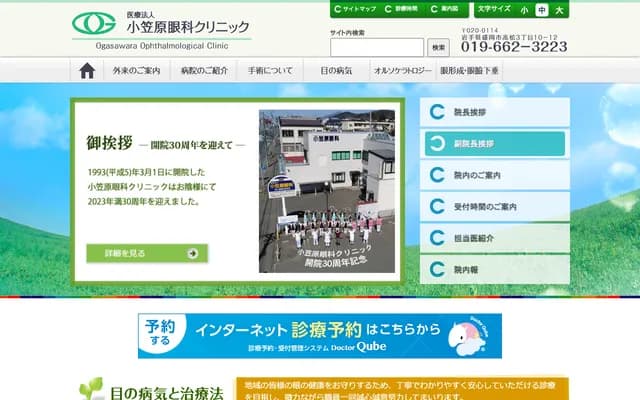This screenshot has width=640, height=400.
Task: Open the インターネット診療予約 banner
Action: click(x=320, y=336)
